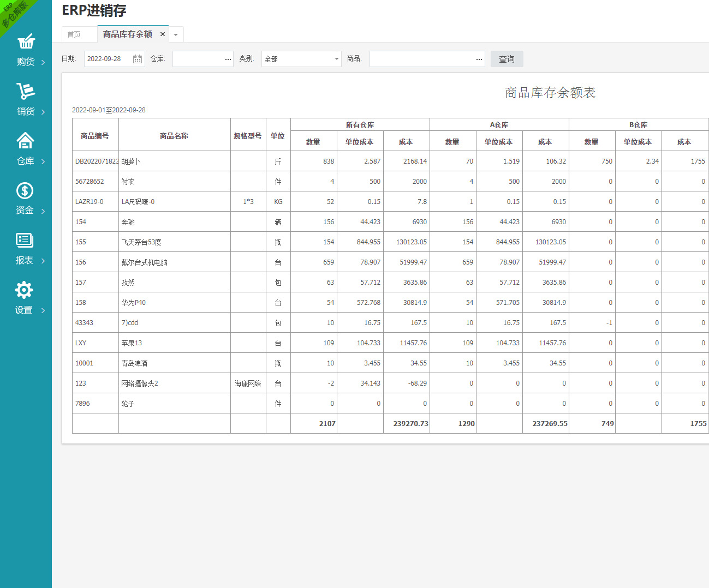
Task: Open the 报表 reports icon
Action: click(x=25, y=240)
